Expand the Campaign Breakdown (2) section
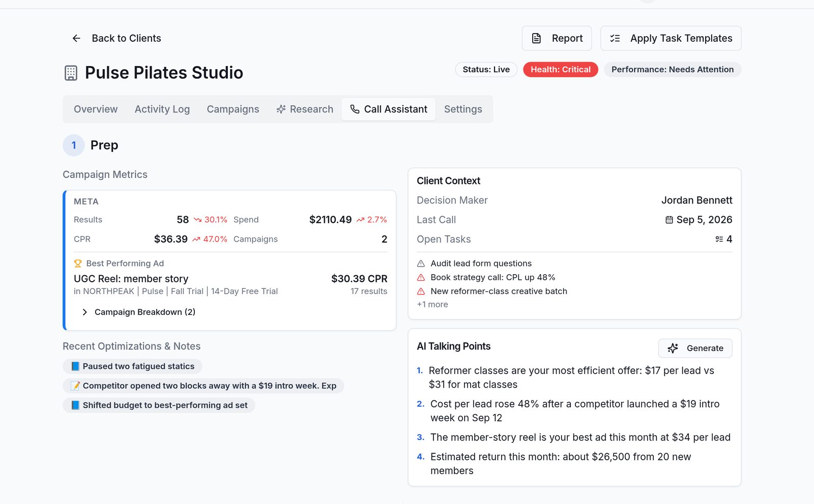 point(138,312)
